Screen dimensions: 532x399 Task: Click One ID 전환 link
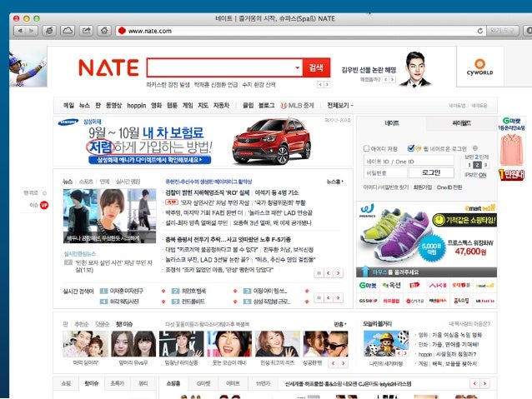pyautogui.click(x=449, y=187)
